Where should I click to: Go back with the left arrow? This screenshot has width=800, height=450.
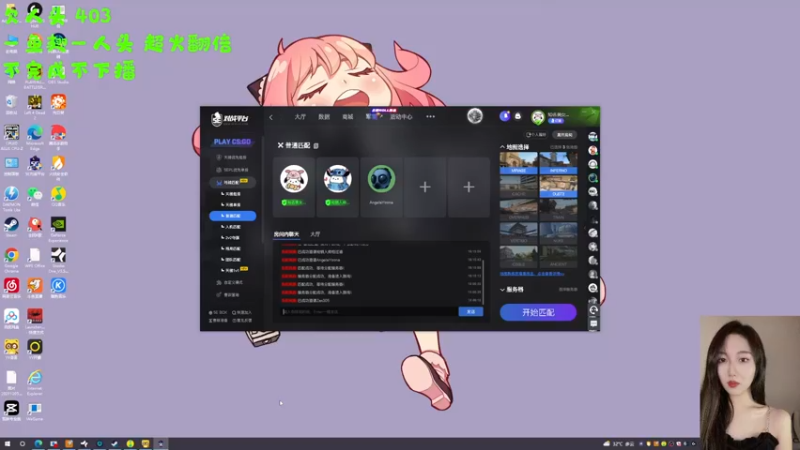271,117
